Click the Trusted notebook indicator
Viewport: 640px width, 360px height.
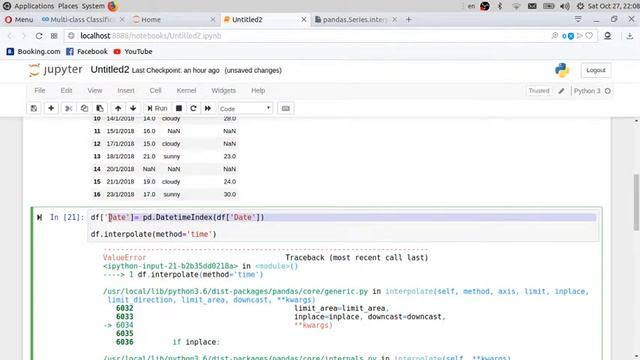click(x=539, y=91)
